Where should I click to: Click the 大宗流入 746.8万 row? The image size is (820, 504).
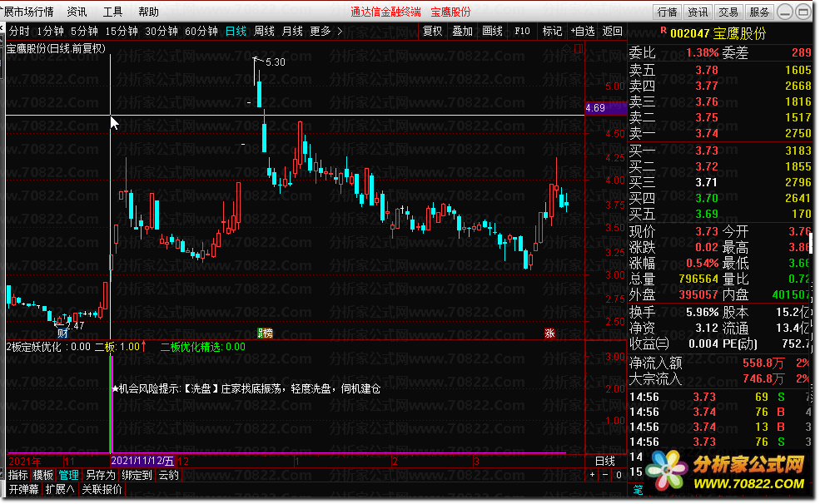coord(720,378)
